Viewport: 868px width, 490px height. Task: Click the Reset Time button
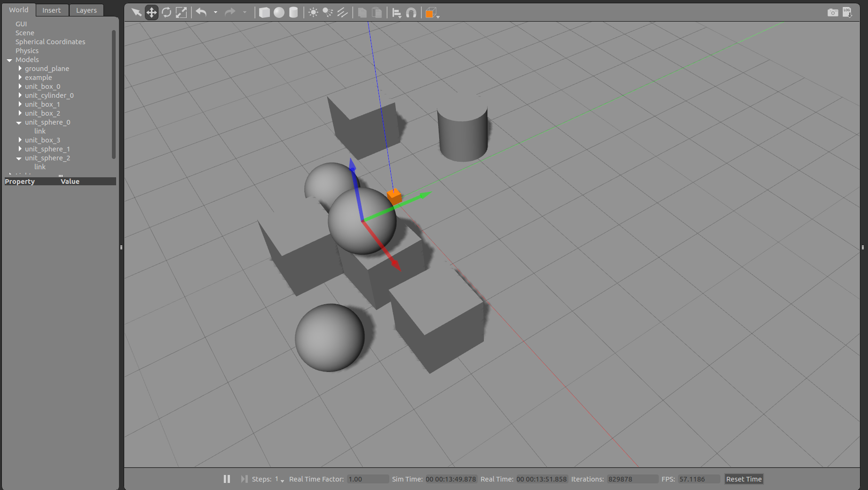click(744, 479)
